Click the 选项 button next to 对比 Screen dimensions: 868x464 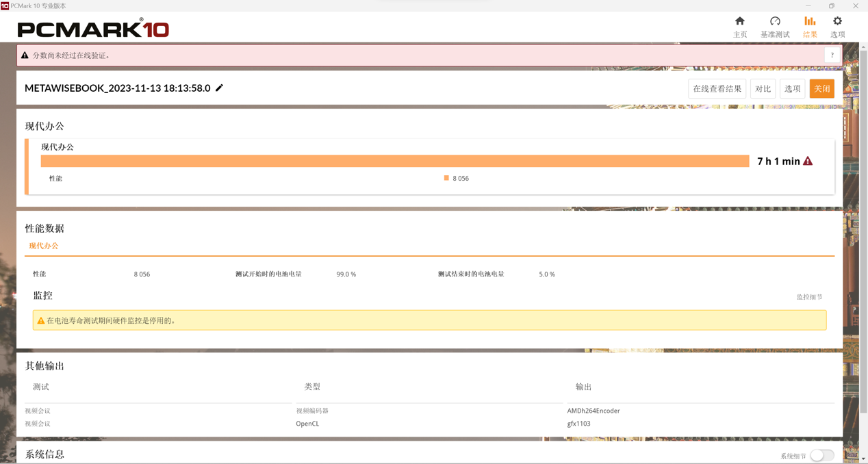click(x=792, y=88)
